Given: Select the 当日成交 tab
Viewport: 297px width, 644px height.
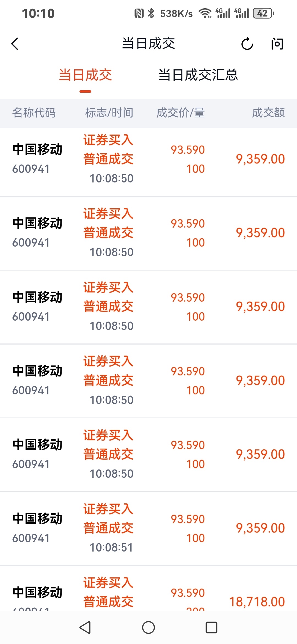Looking at the screenshot, I should pos(85,75).
